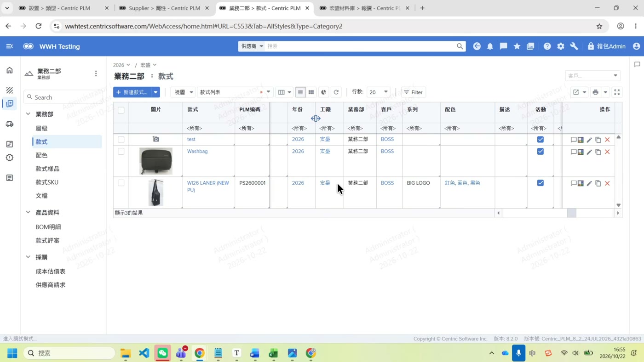Screen dimensions: 644x362
Task: Open the WI26 LANER (NEW PU) link
Action: 208,187
